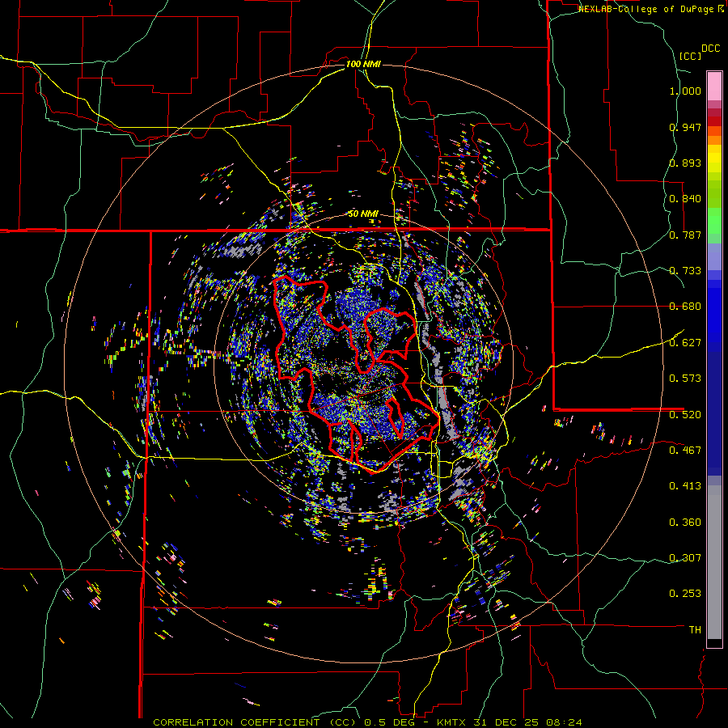The image size is (728, 728).
Task: Select the lavender band near 0.733
Action: (714, 256)
